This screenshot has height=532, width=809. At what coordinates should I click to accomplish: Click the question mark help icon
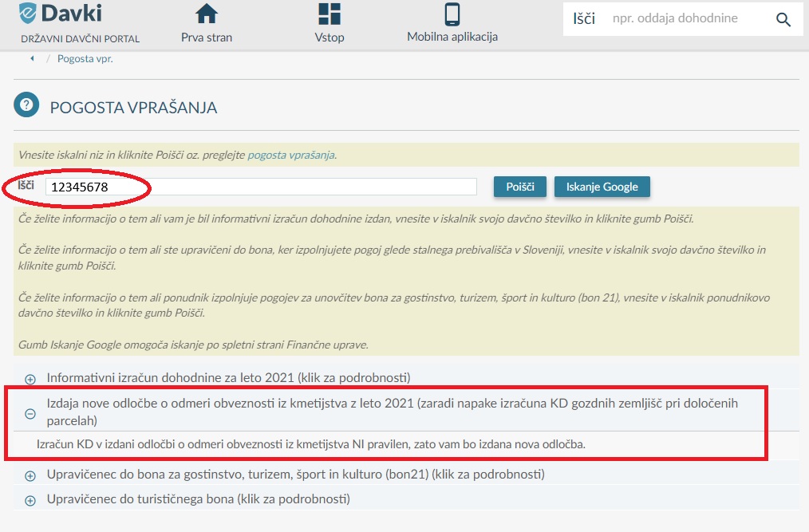(26, 105)
